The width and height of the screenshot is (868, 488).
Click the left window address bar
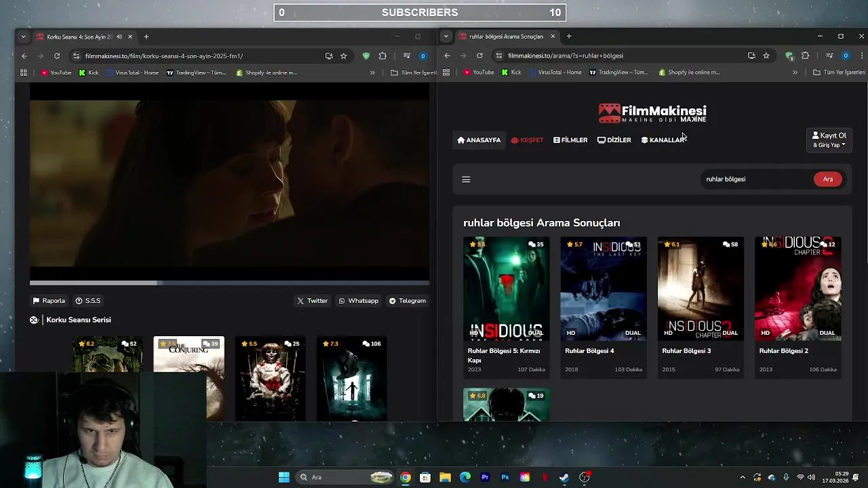click(x=197, y=56)
